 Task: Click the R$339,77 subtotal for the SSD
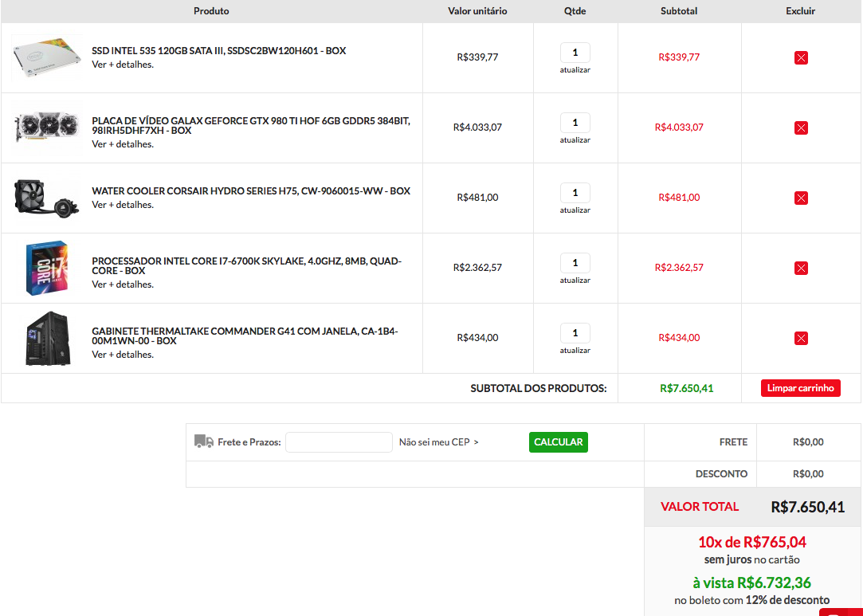[x=679, y=57]
